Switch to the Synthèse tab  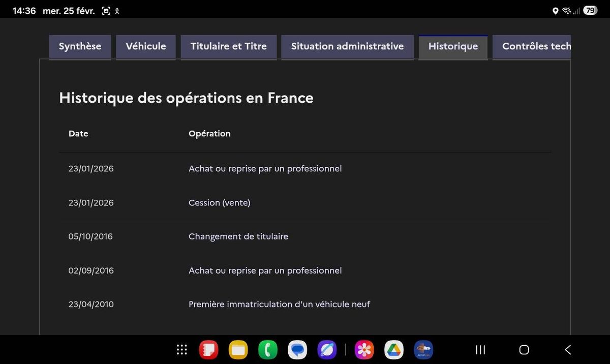80,47
